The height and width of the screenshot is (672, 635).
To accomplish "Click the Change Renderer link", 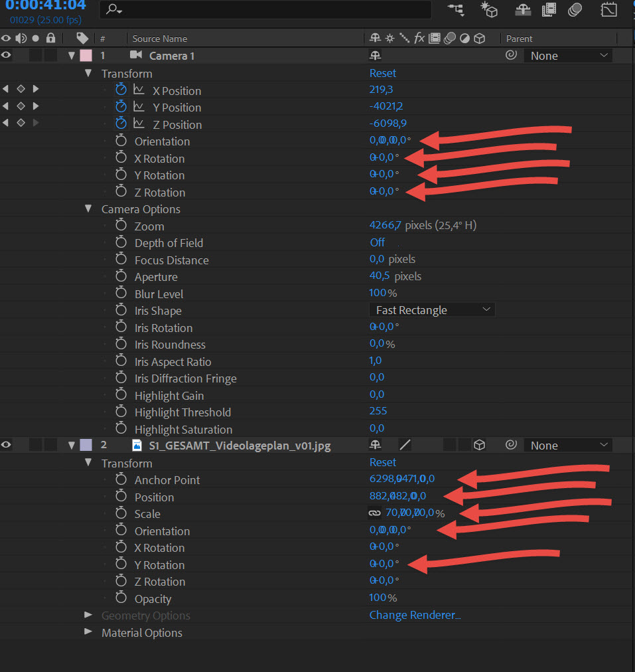I will tap(415, 615).
